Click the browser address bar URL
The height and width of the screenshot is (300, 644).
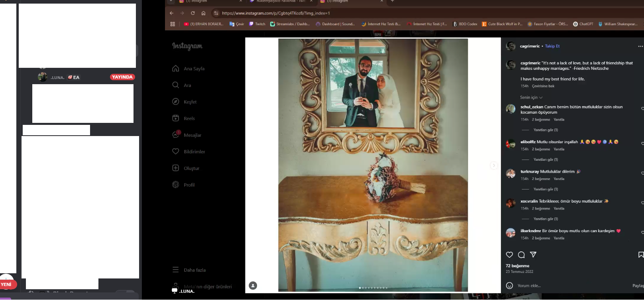[276, 13]
